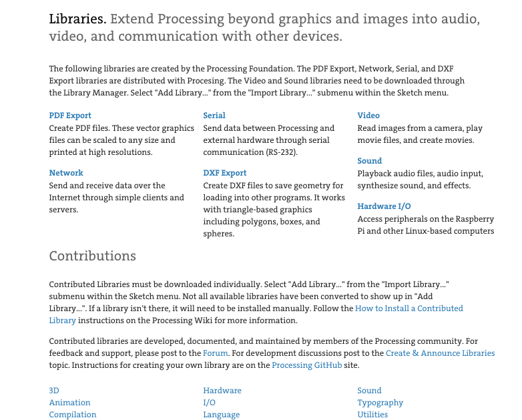Open the Serial library link

(x=214, y=116)
